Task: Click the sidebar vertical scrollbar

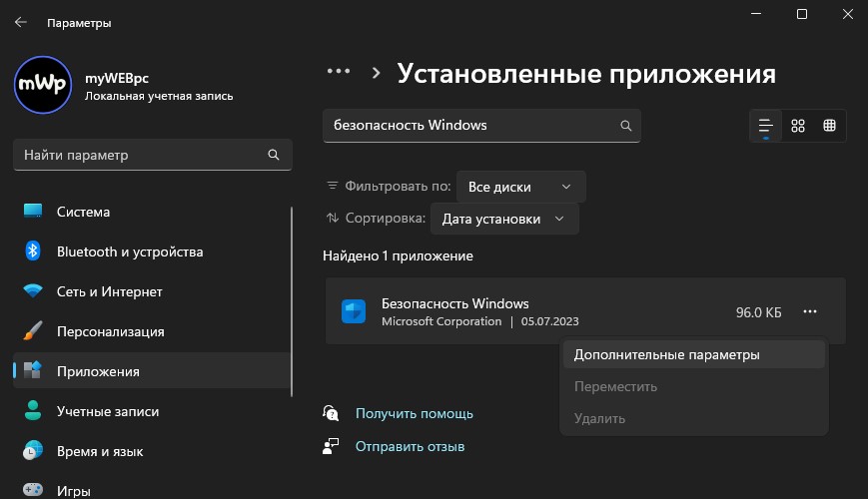Action: (x=292, y=301)
